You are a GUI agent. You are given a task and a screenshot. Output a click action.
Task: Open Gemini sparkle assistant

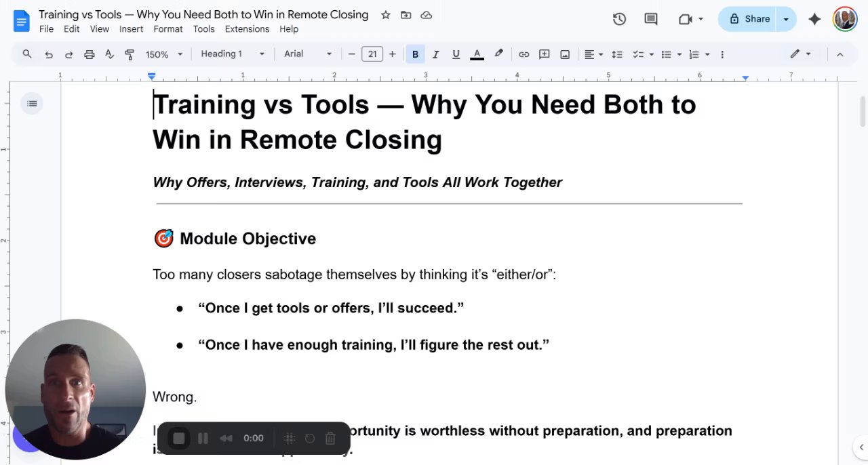pos(814,19)
